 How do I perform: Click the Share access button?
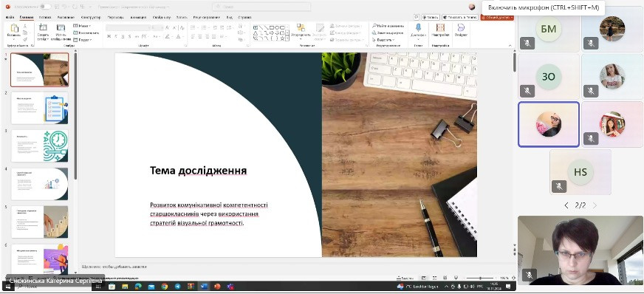click(x=497, y=17)
